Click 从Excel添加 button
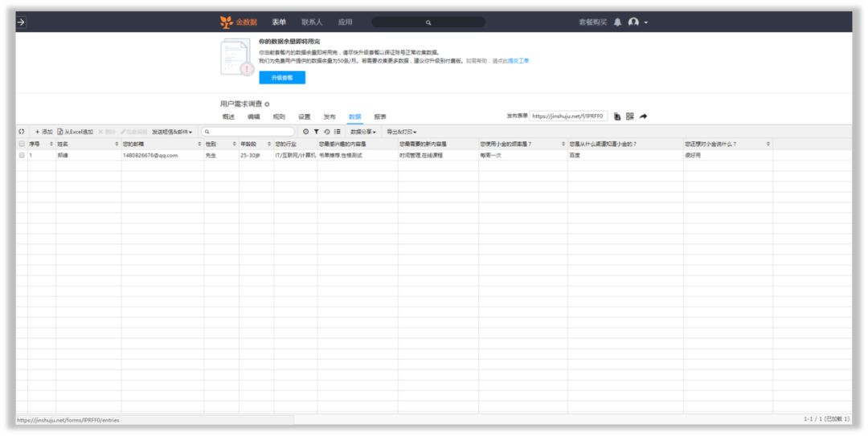Image resolution: width=868 pixels, height=436 pixels. click(76, 132)
